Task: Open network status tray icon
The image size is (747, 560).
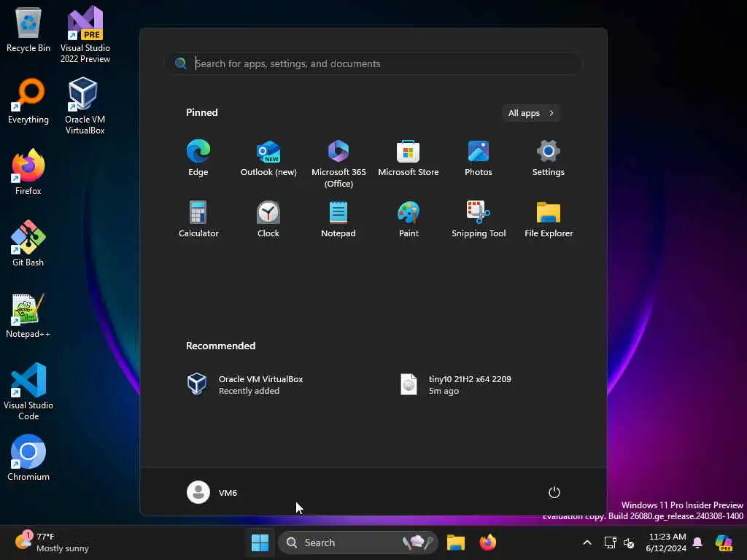Action: coord(611,542)
